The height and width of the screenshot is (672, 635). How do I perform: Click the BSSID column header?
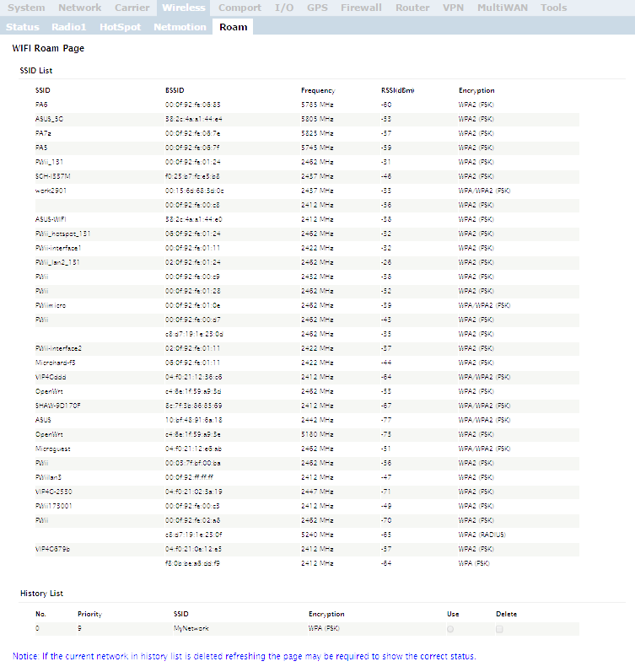(x=175, y=90)
